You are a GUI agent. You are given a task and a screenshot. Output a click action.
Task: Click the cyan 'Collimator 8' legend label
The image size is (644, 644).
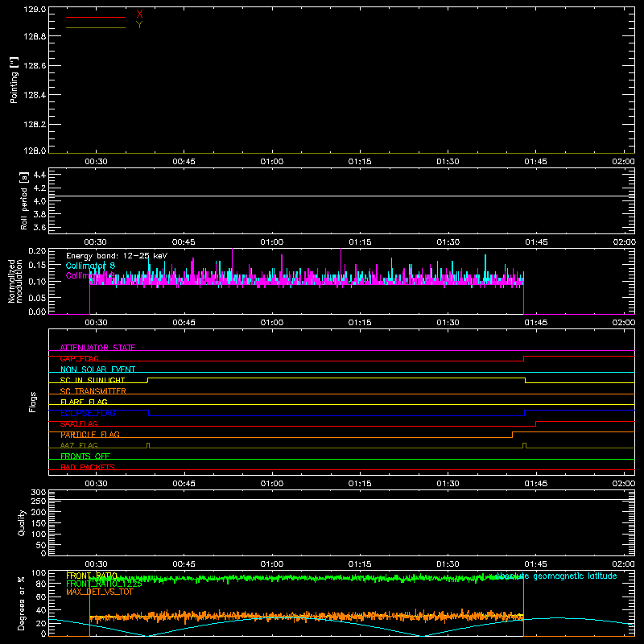[90, 266]
